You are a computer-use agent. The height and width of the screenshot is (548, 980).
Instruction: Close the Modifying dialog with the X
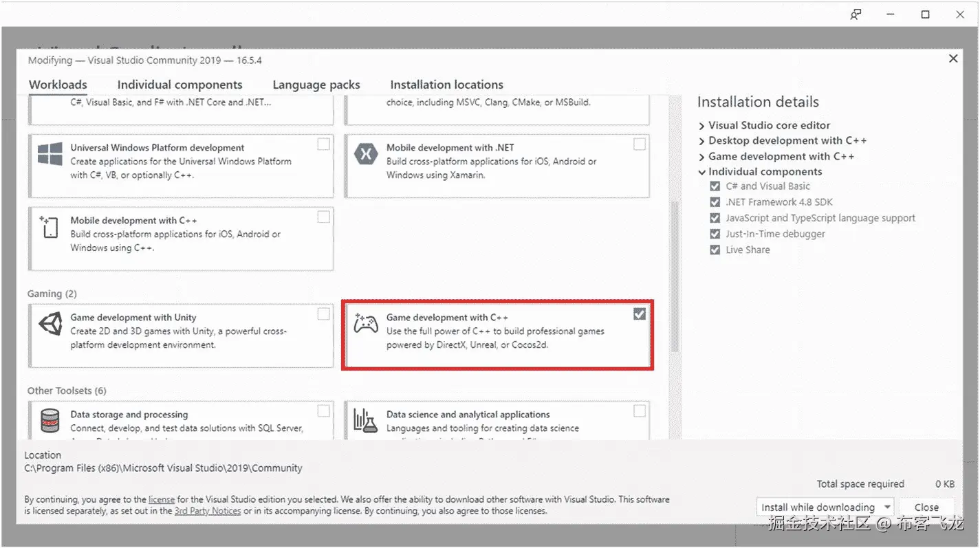953,59
